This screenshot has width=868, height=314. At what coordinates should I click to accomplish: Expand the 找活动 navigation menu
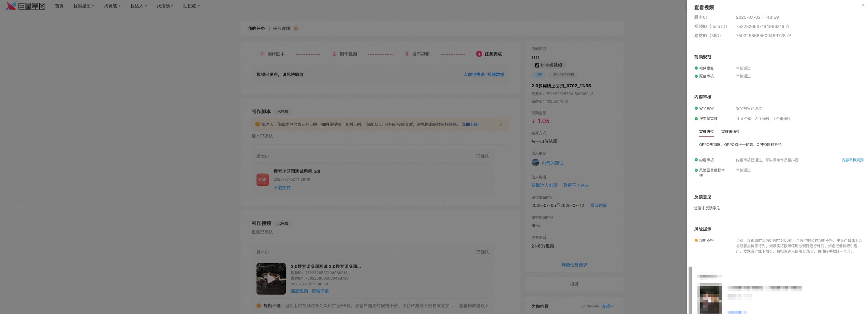tap(165, 6)
